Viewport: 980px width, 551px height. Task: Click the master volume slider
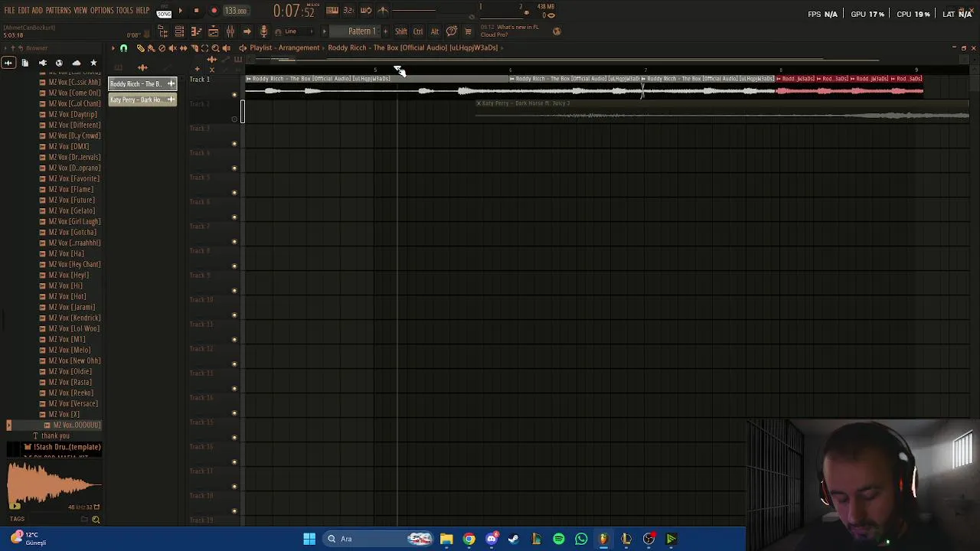click(x=413, y=10)
